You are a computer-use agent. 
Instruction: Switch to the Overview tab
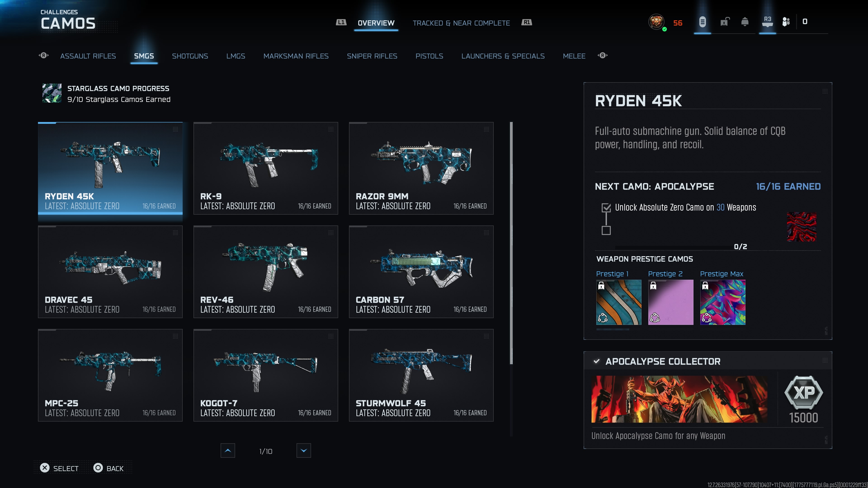click(x=376, y=23)
